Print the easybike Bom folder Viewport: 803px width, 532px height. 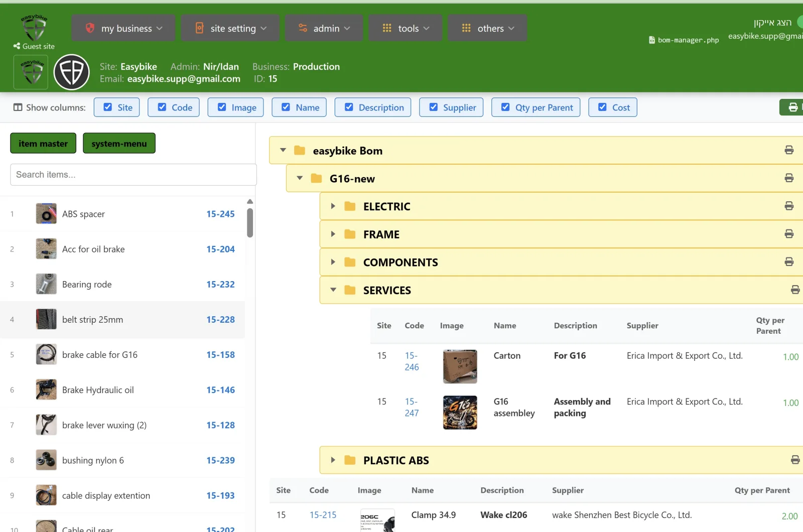[789, 150]
